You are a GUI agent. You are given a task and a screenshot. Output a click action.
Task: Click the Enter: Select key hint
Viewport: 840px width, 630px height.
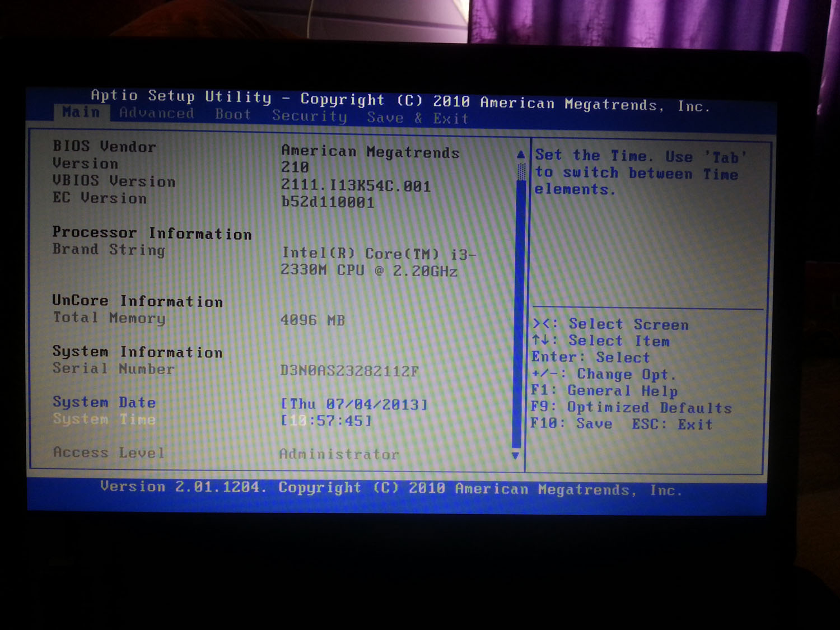click(591, 357)
